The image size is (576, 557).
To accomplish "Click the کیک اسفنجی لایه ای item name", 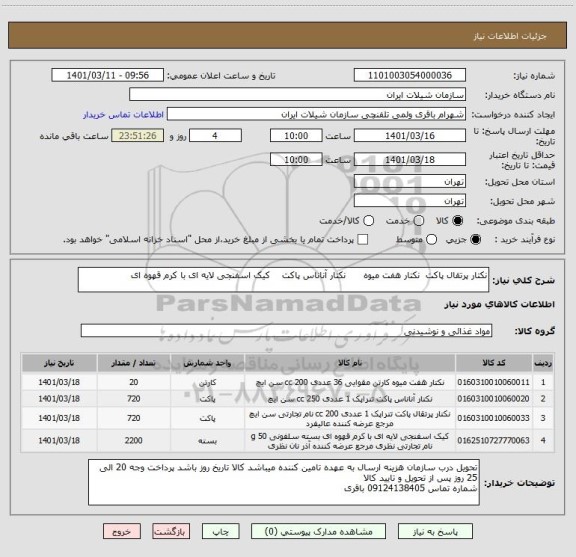I will coord(350,441).
